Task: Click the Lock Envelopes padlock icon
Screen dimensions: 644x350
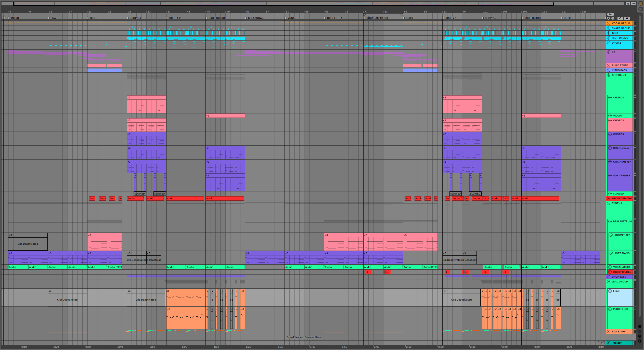Action: (x=627, y=18)
